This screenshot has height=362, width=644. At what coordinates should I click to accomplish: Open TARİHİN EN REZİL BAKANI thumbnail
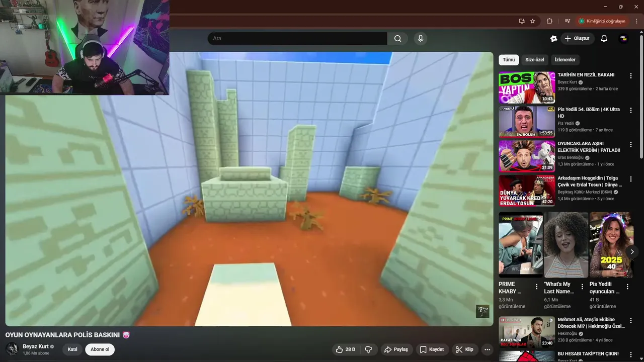(x=527, y=87)
